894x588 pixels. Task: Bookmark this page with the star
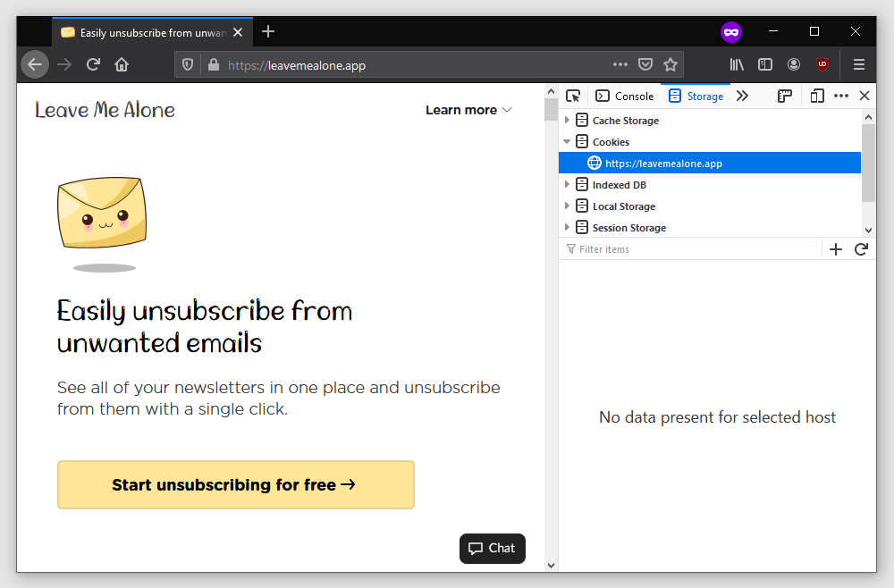670,64
